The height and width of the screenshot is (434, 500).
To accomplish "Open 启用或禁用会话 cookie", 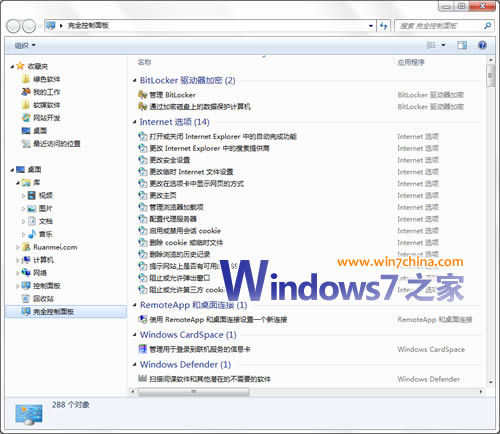I will pos(185,231).
